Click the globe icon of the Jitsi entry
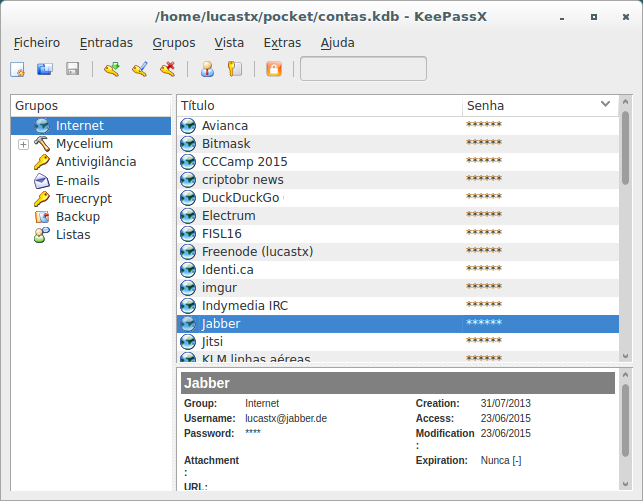643x501 pixels. [x=188, y=342]
